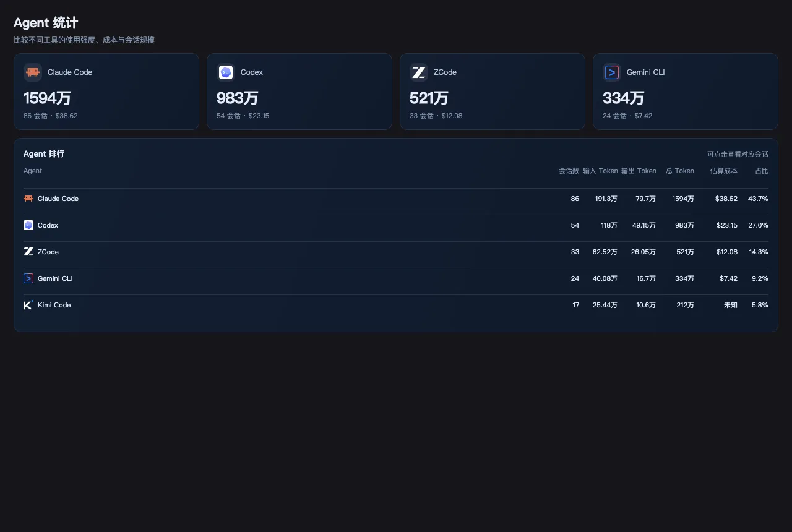
Task: Click the $12.08 cost cell in table
Action: coord(727,252)
